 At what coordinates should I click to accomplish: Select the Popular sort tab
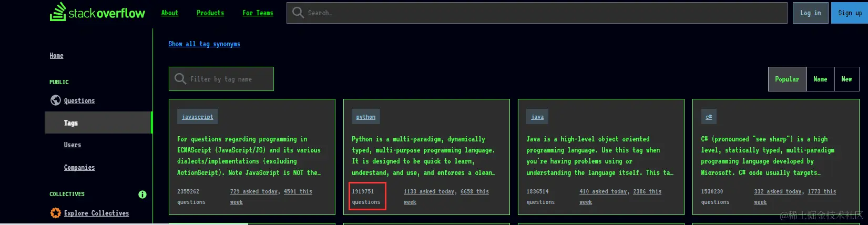tap(787, 79)
